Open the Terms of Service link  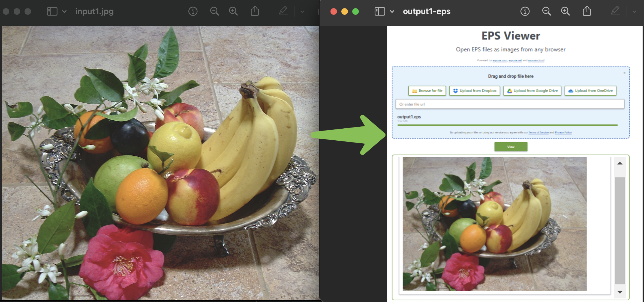click(x=538, y=132)
